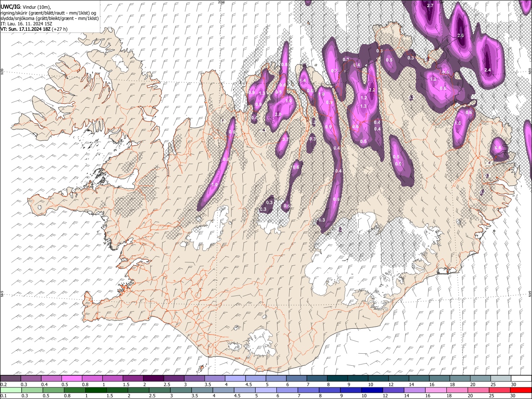Click bottom legend swatch between 0.1 and 0.3
This screenshot has width=532, height=399.
click(11, 390)
